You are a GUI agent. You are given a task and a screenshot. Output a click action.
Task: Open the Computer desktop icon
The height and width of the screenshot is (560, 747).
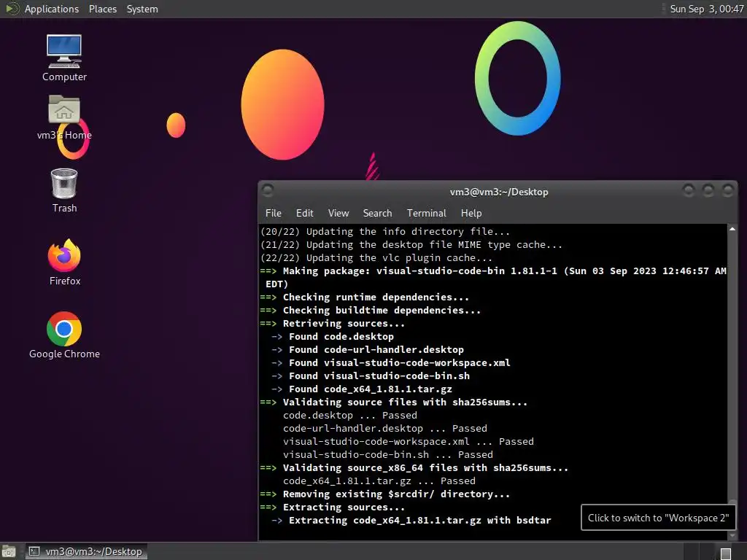point(64,58)
